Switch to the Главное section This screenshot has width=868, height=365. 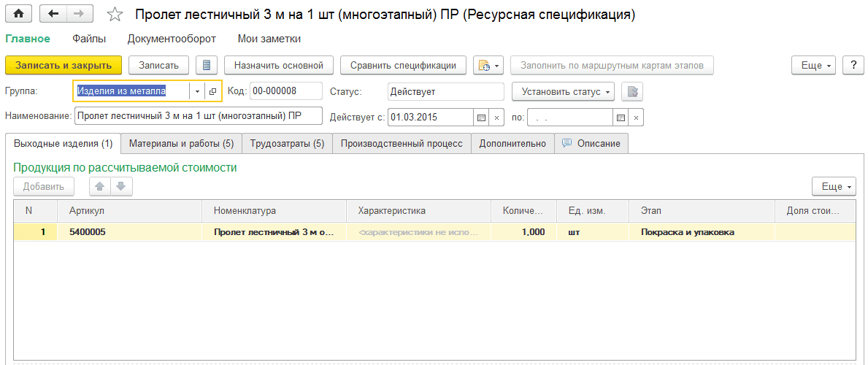(28, 39)
